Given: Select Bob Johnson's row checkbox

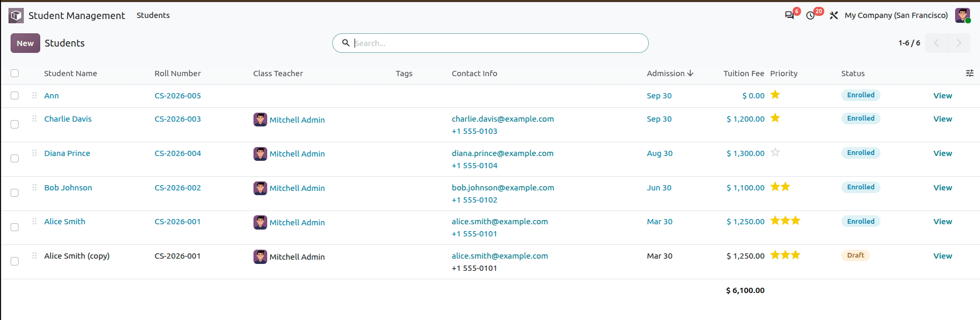Looking at the screenshot, I should pyautogui.click(x=15, y=193).
